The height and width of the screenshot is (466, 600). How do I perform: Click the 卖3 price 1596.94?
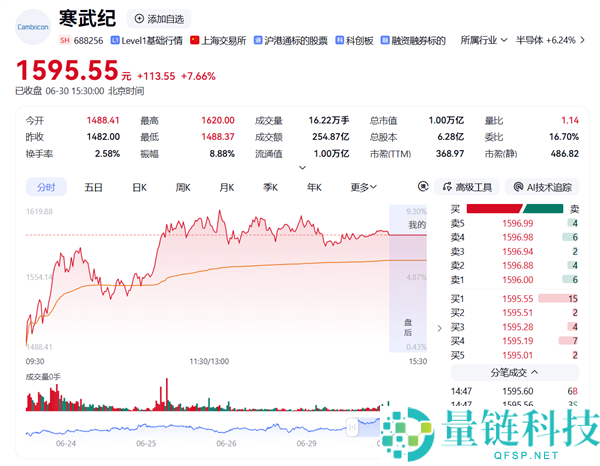click(518, 252)
